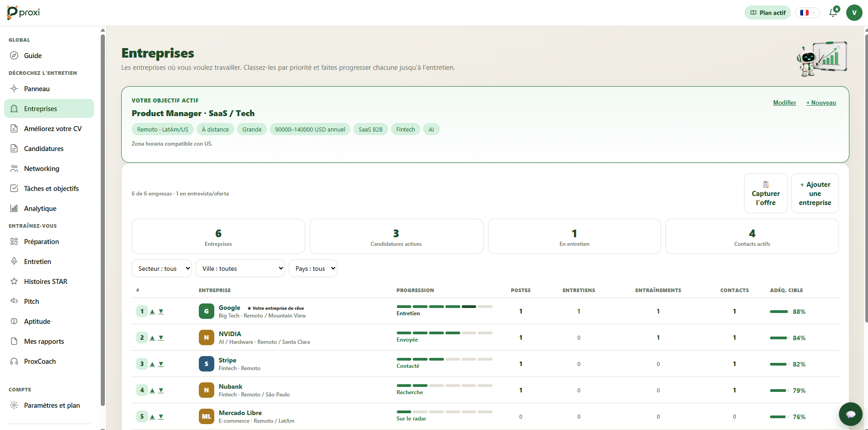Click the Plan actif button

[x=768, y=13]
